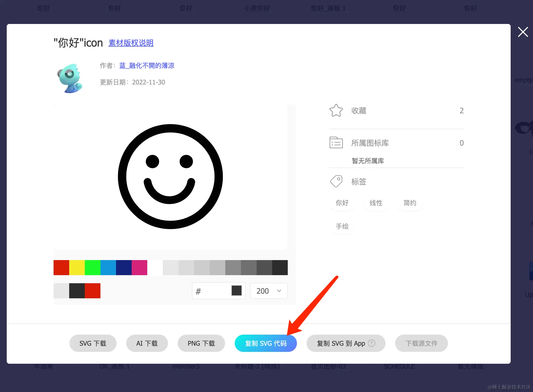Click the PNG 下载 button
Image resolution: width=533 pixels, height=392 pixels.
[201, 343]
